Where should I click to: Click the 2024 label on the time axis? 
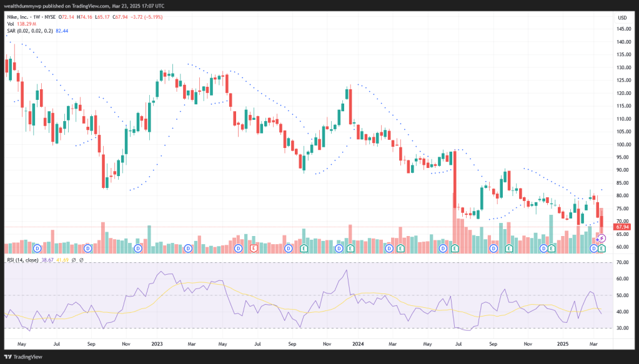(358, 343)
